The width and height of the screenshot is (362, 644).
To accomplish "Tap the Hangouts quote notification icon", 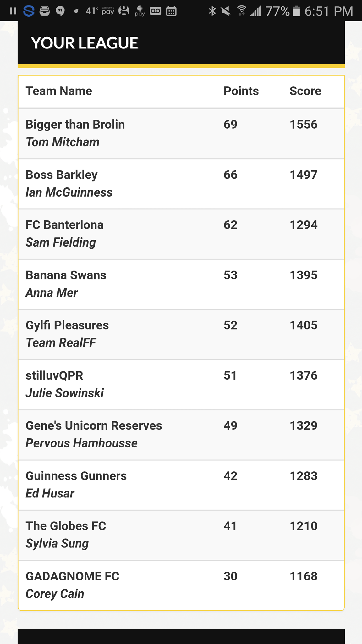I will coord(60,11).
